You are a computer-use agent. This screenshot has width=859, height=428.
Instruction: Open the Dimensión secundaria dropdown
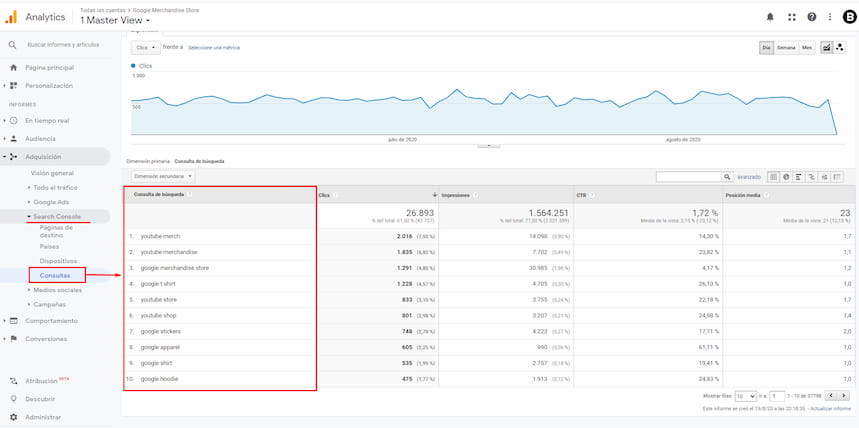[x=163, y=176]
